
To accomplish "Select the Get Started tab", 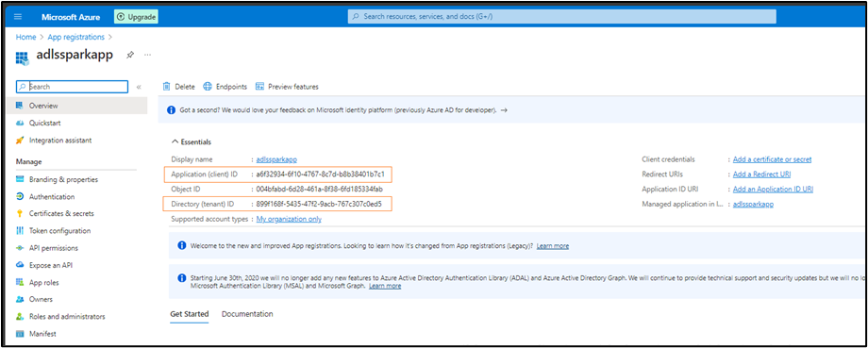I will point(190,314).
